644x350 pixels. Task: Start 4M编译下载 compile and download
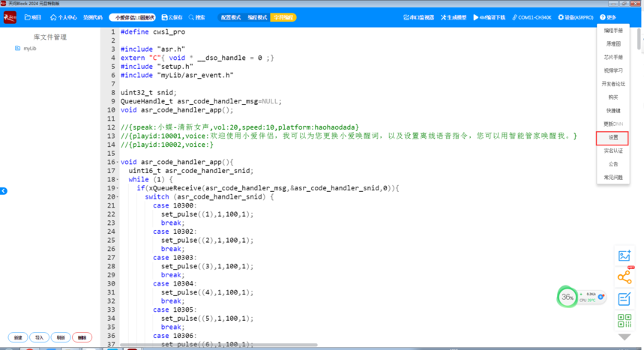(489, 18)
